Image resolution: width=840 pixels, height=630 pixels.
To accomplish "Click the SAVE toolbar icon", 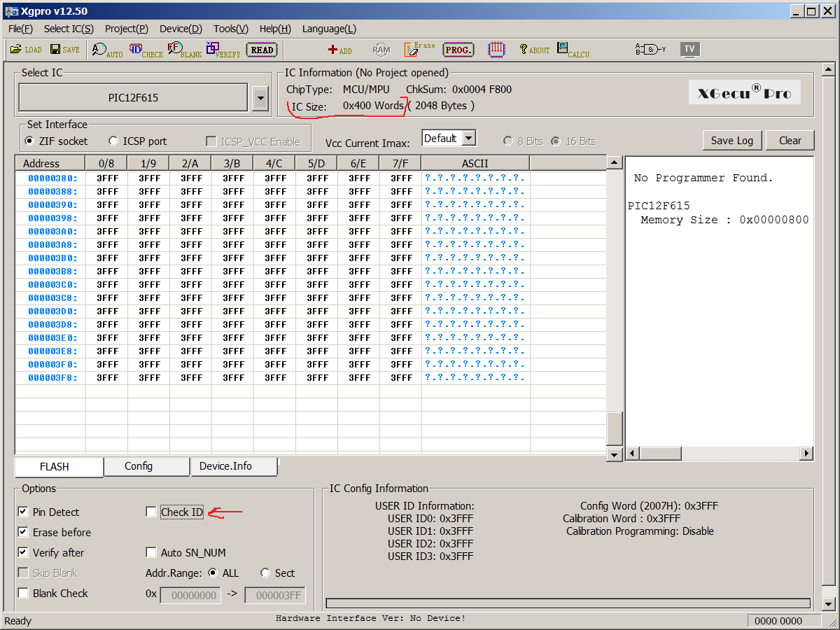I will pos(64,50).
